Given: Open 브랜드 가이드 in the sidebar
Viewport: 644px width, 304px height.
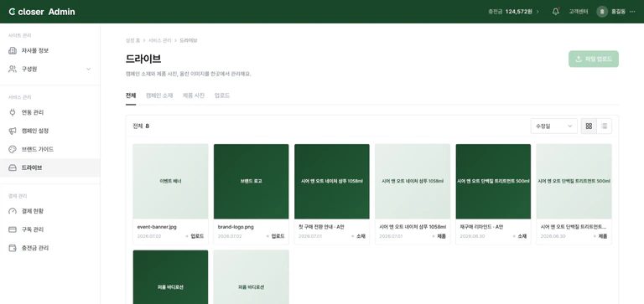Looking at the screenshot, I should point(49,149).
